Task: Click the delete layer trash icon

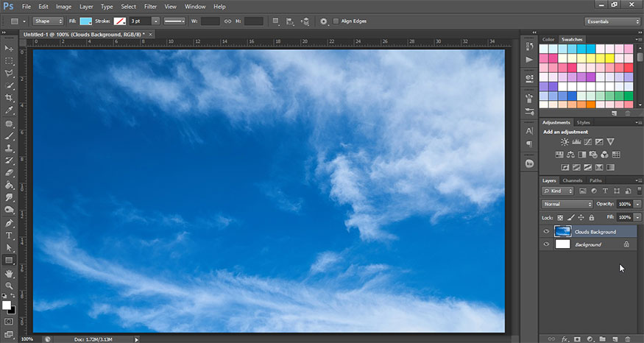Action: tap(627, 339)
